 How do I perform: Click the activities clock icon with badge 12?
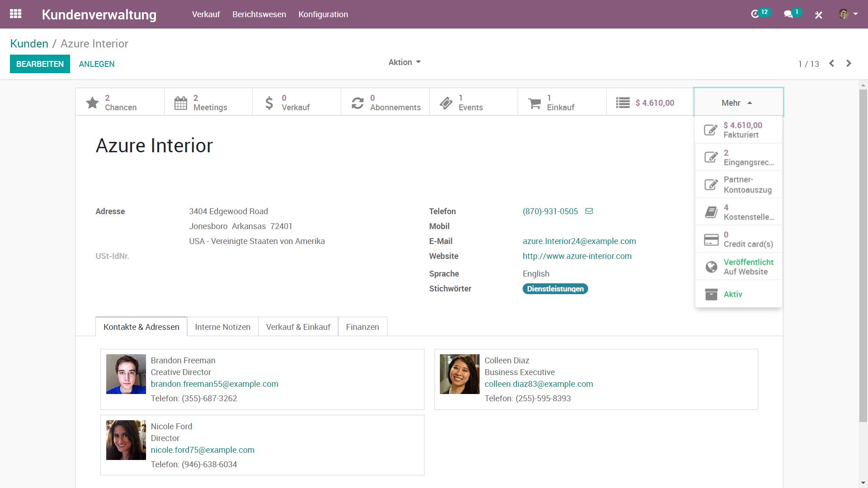click(755, 14)
